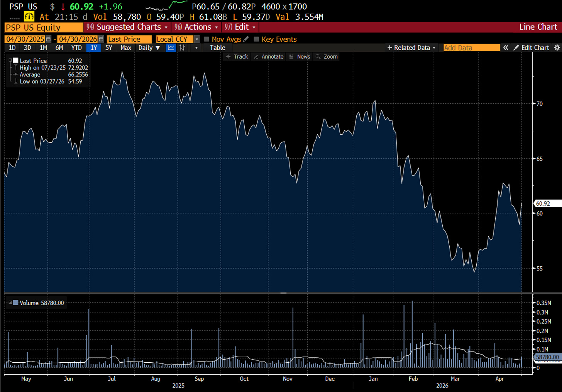The image size is (562, 392).
Task: Collapse the Volume legend expander
Action: [10, 302]
